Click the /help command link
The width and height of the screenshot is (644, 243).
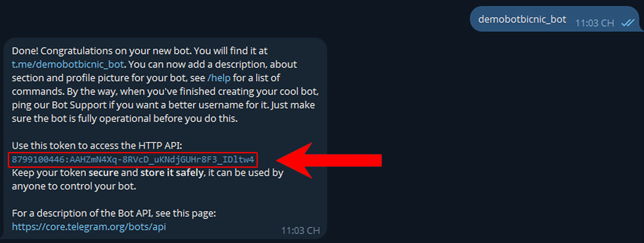click(219, 78)
